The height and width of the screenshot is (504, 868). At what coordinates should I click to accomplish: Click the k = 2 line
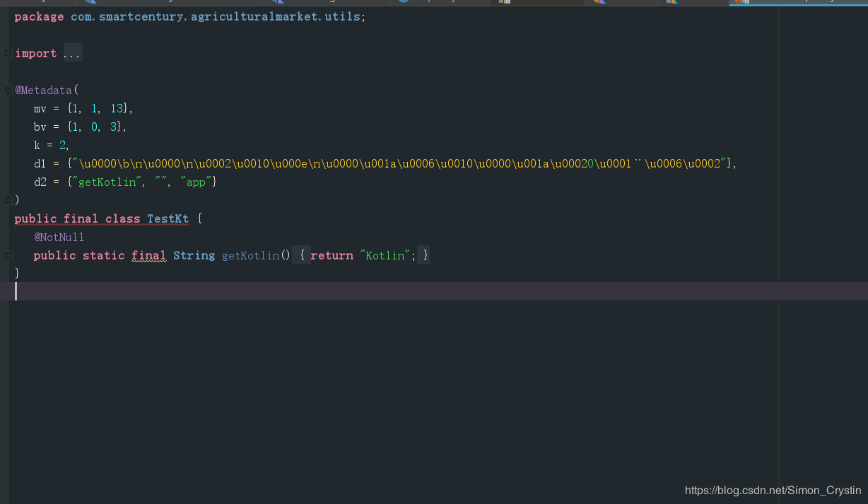pyautogui.click(x=51, y=146)
